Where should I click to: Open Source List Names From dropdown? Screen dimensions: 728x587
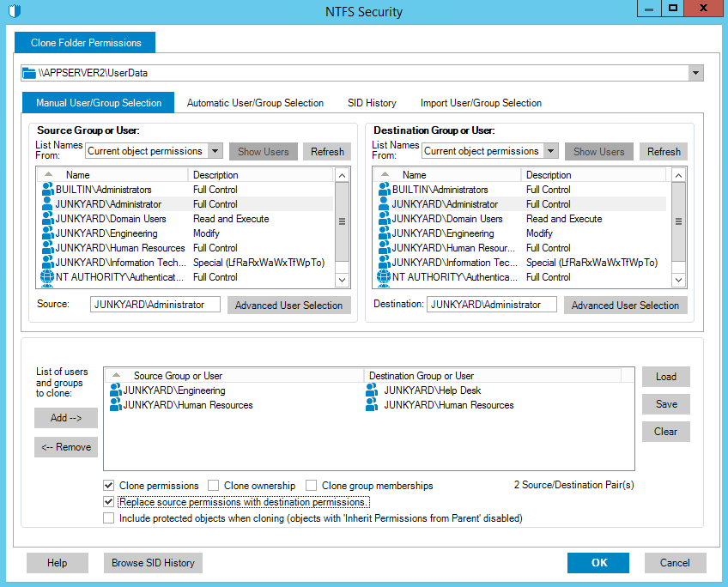point(215,151)
